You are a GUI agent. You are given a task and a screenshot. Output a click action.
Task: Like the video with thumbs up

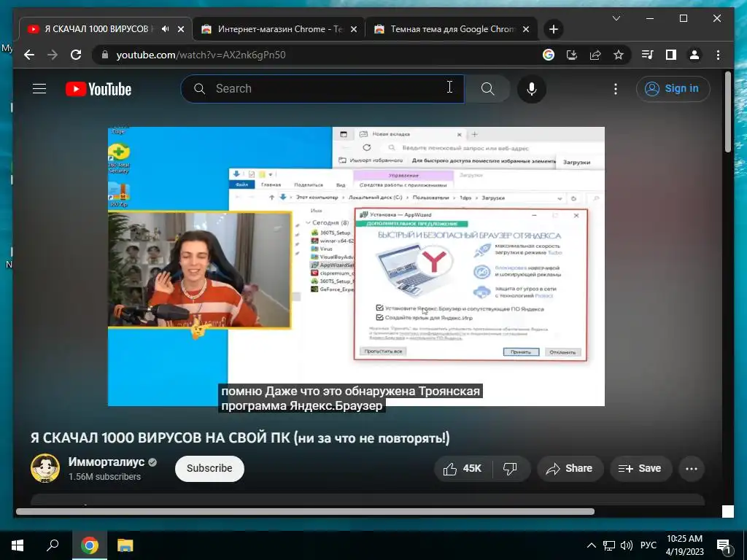462,469
